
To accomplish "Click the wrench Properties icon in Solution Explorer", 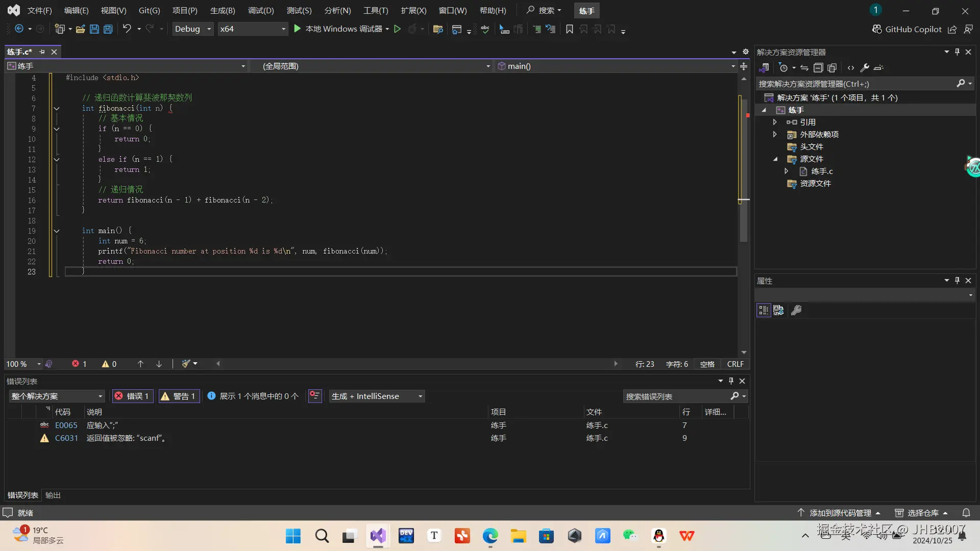I will 865,68.
